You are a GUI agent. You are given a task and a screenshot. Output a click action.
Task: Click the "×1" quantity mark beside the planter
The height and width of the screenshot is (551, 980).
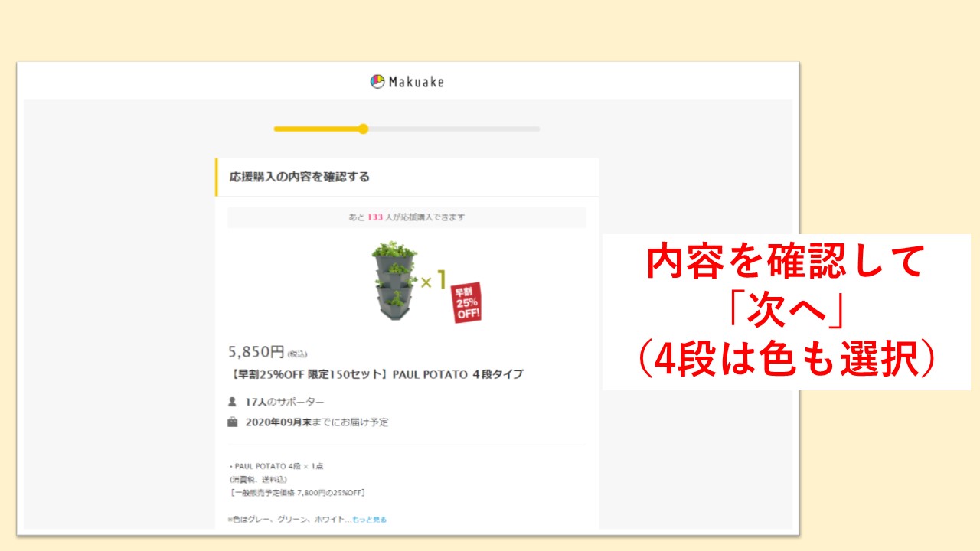pos(432,280)
